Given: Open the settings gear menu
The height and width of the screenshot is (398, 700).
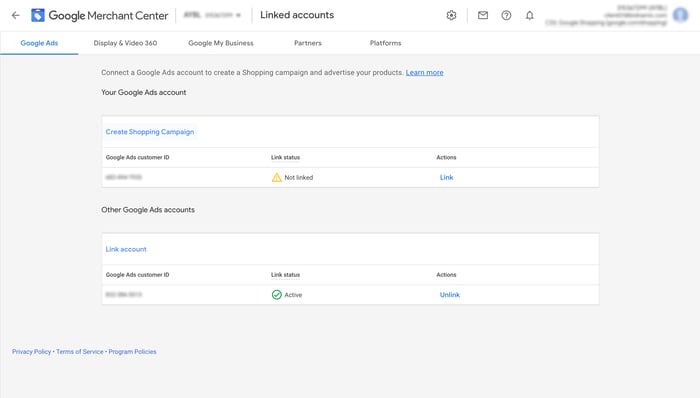Looking at the screenshot, I should coord(451,15).
